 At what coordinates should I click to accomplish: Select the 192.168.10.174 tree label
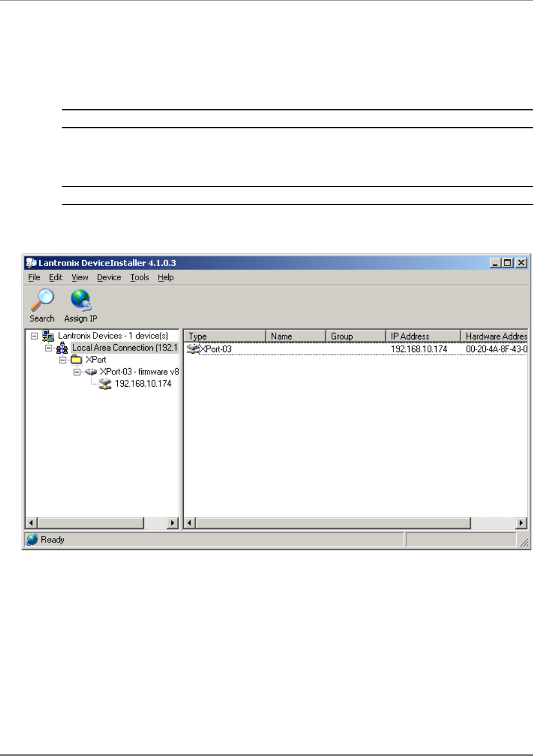[143, 384]
